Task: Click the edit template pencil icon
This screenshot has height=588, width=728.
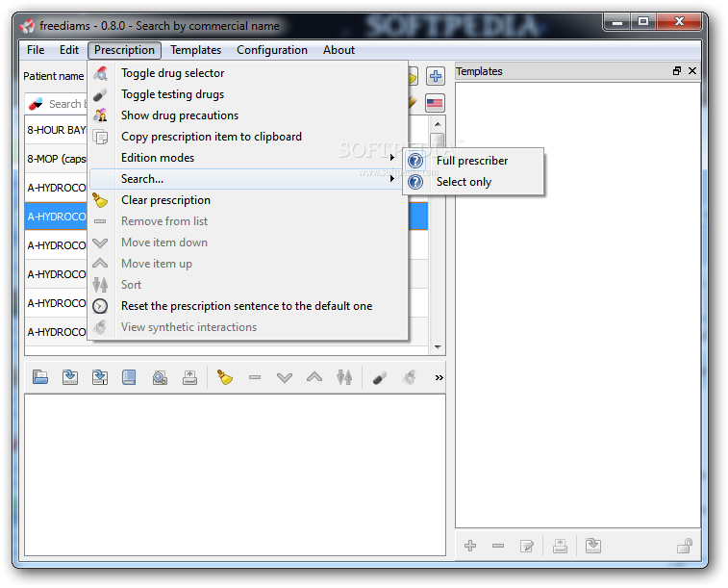Action: point(527,547)
